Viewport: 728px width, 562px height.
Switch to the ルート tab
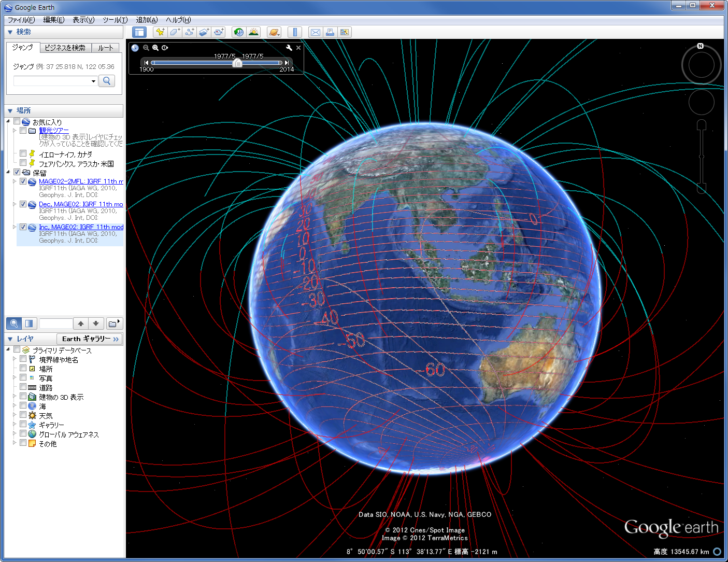(106, 48)
